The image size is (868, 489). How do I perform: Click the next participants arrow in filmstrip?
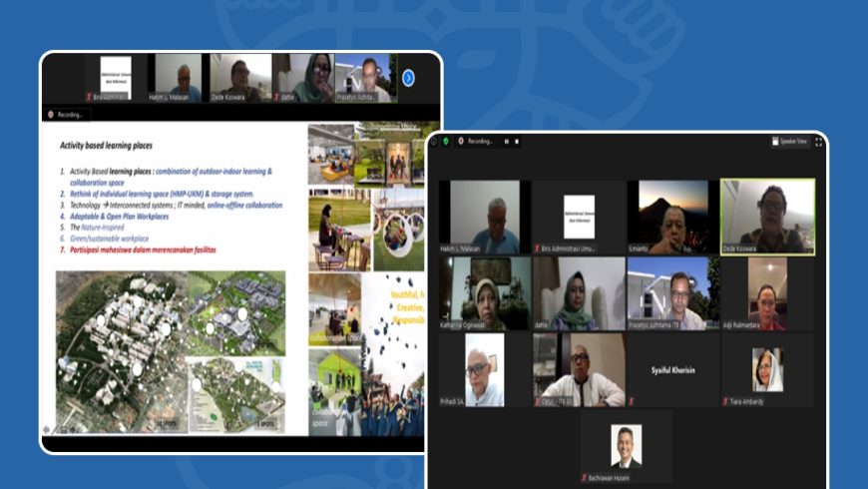coord(408,78)
